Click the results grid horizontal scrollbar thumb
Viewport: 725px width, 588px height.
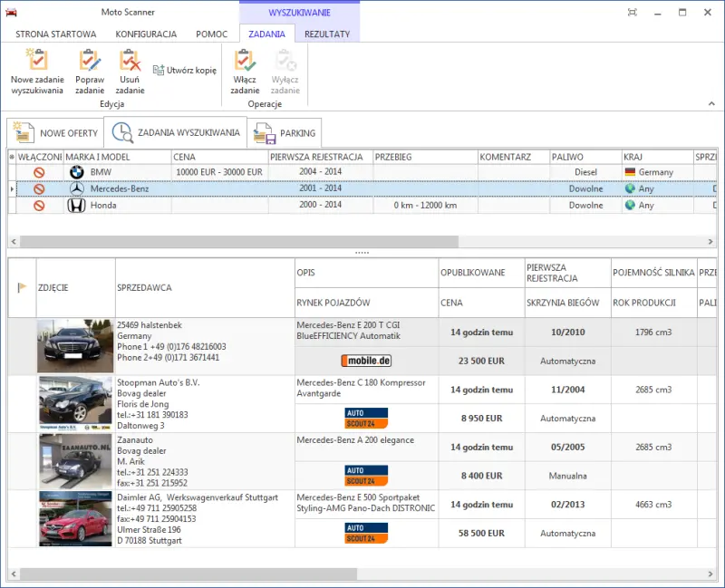pyautogui.click(x=188, y=574)
